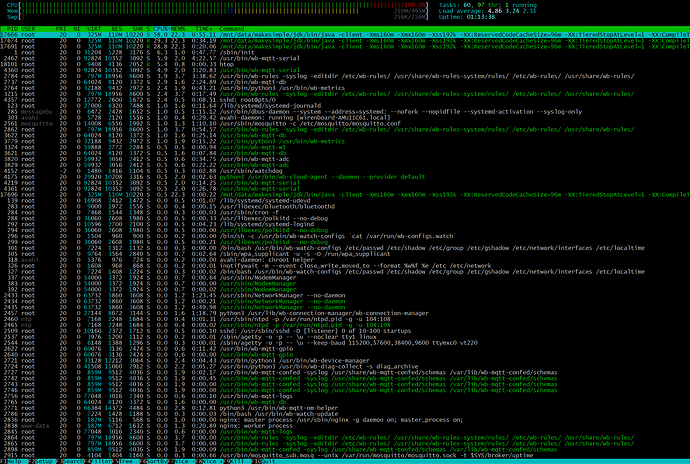Select the agetty ttymxc0 vt220 row
690x464 pixels.
345,343
